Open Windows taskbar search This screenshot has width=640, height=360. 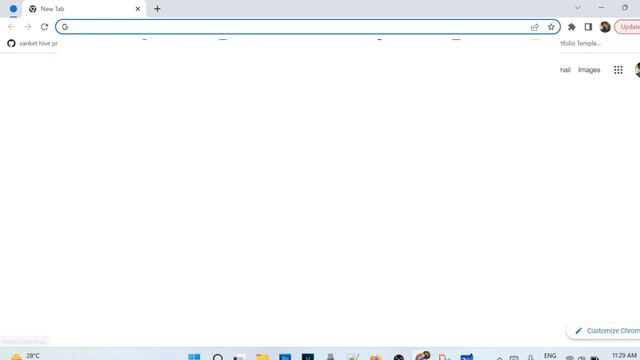[x=218, y=357]
